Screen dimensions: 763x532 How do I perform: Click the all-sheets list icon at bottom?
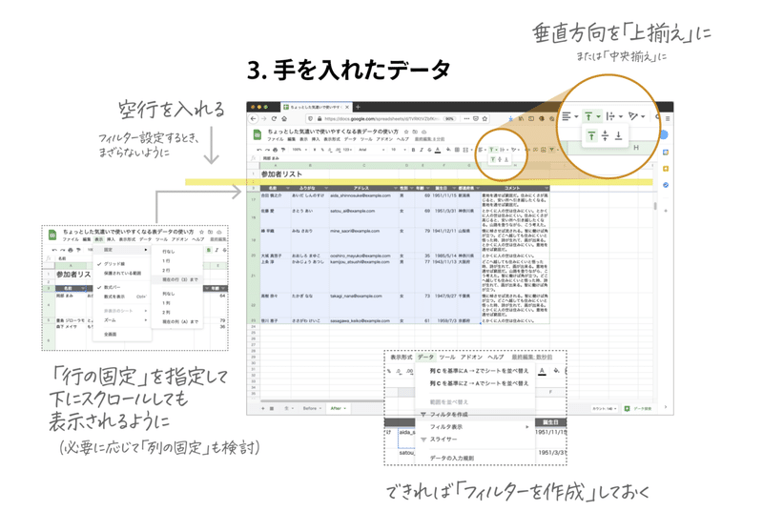(x=272, y=408)
